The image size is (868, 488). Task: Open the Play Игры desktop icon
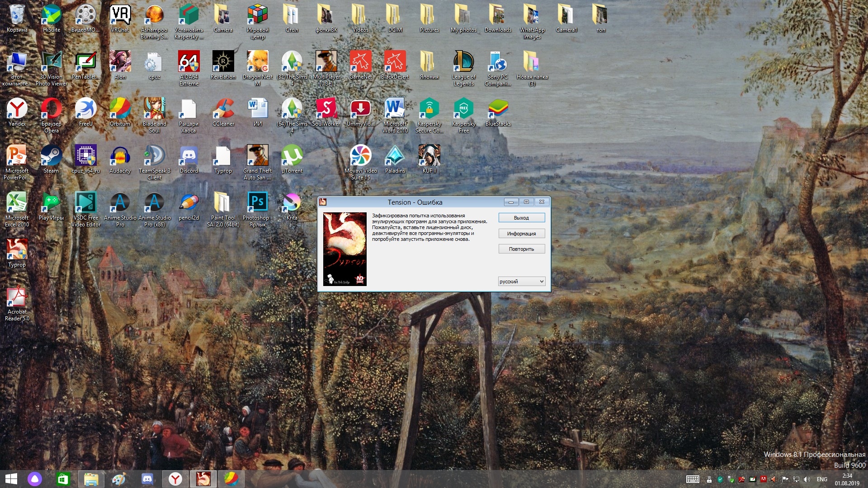click(x=51, y=206)
